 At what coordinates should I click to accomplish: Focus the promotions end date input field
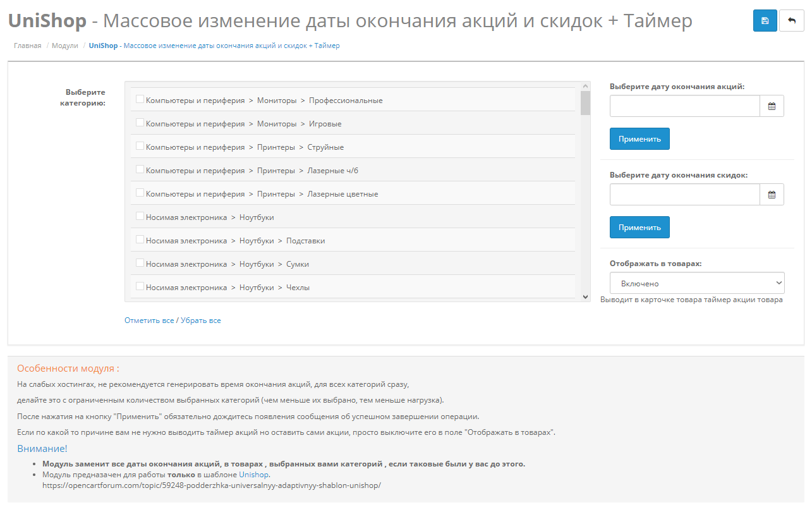[x=684, y=106]
